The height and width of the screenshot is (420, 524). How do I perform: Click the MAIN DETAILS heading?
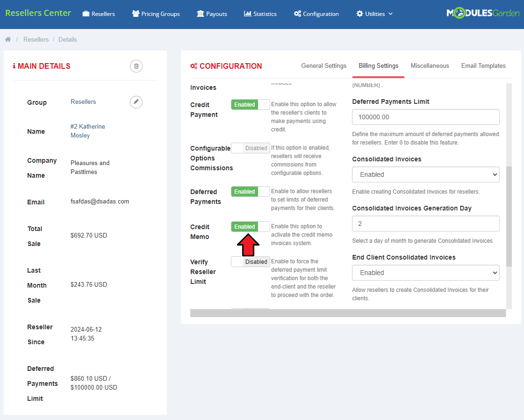click(x=44, y=66)
